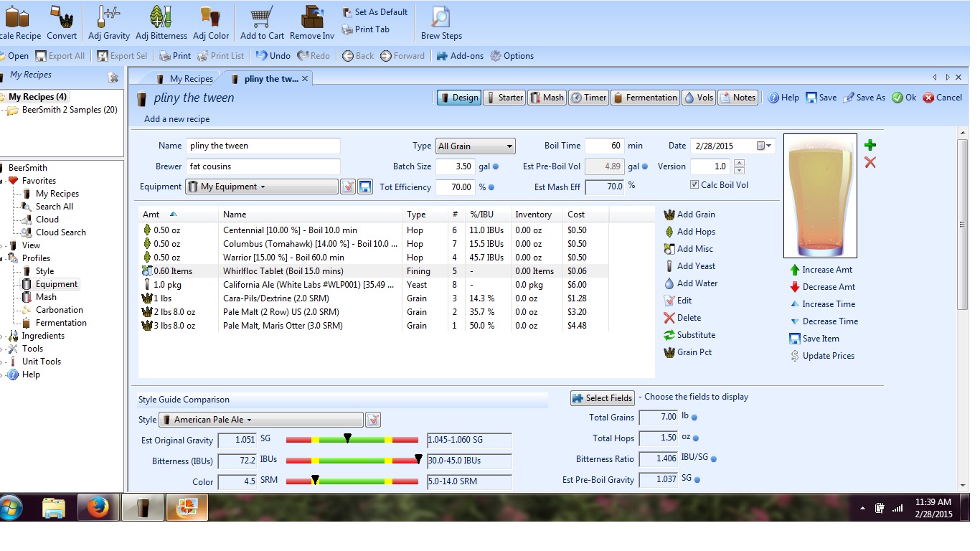Click the Cancel button
Screen dimensions: 980x551
point(943,98)
